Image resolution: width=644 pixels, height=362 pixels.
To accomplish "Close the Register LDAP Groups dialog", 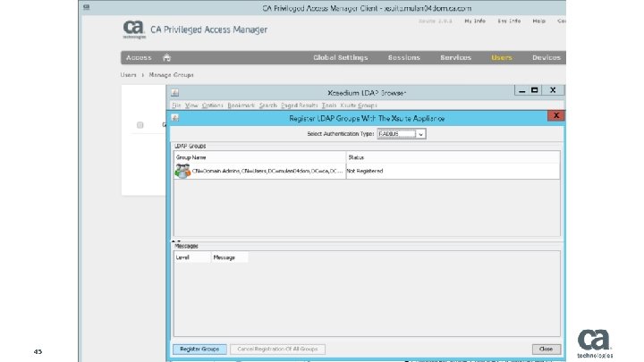I will [556, 115].
